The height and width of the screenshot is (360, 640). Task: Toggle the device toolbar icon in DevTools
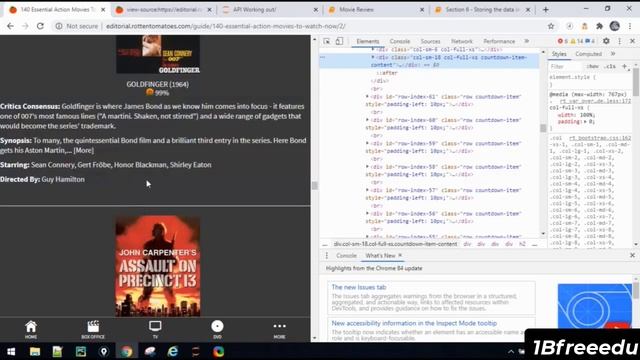click(339, 41)
